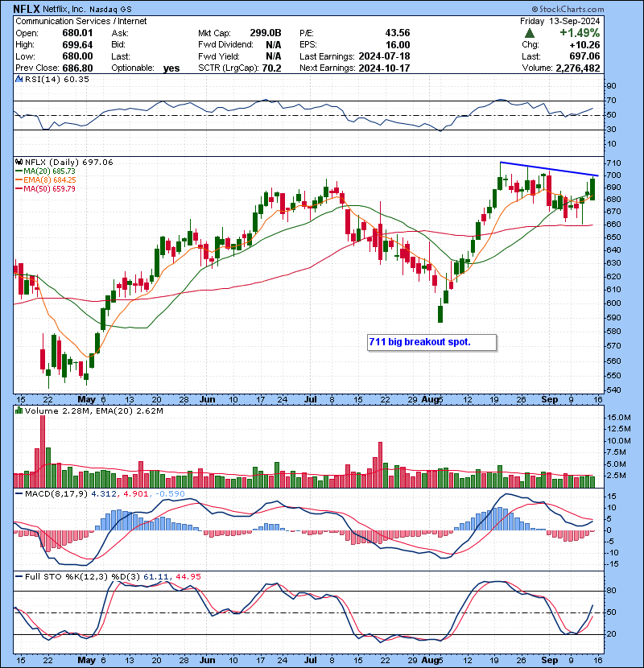Image resolution: width=644 pixels, height=668 pixels.
Task: Click the RSI line icon beside RSI(14)
Action: (x=19, y=79)
